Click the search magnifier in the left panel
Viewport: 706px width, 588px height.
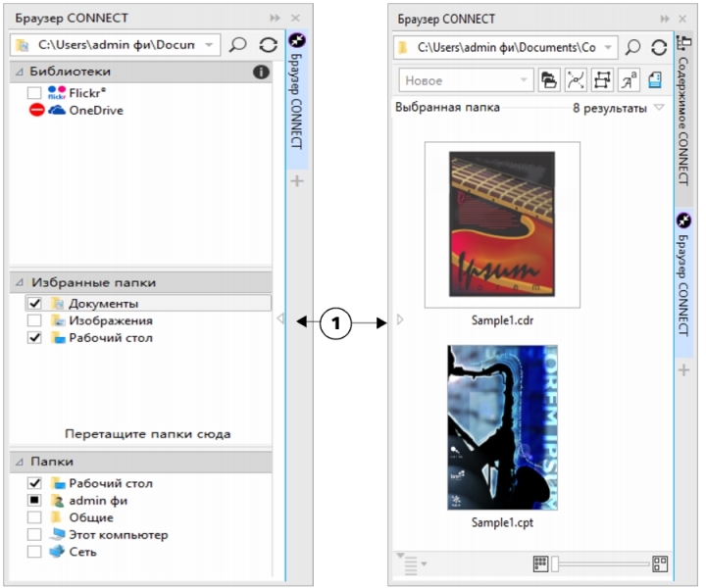point(237,45)
